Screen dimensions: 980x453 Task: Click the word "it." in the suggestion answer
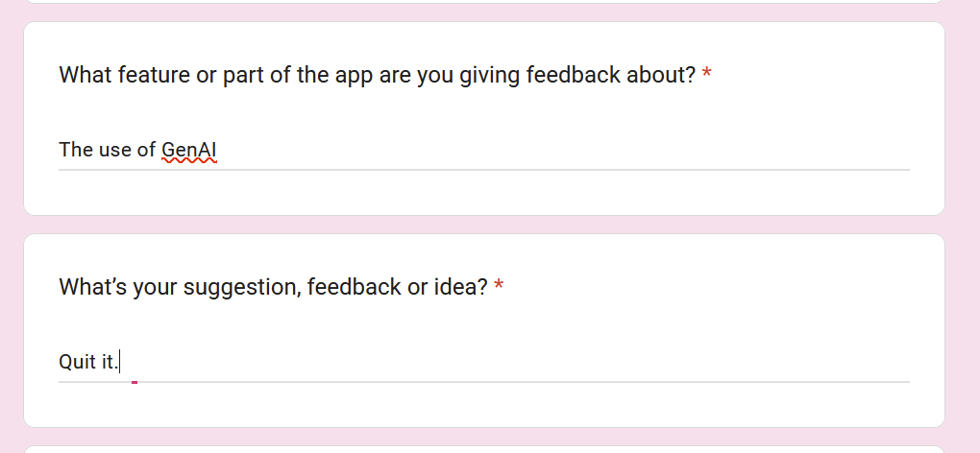[110, 362]
